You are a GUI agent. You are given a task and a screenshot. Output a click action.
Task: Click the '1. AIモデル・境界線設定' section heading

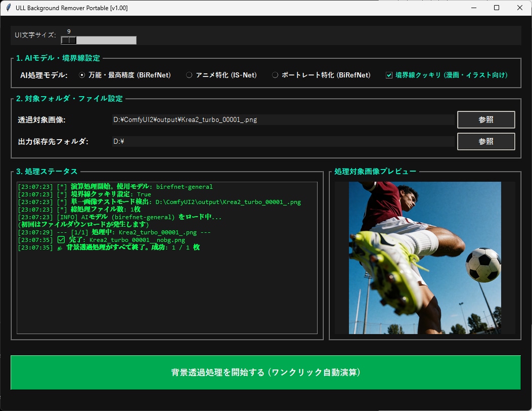[x=58, y=58]
